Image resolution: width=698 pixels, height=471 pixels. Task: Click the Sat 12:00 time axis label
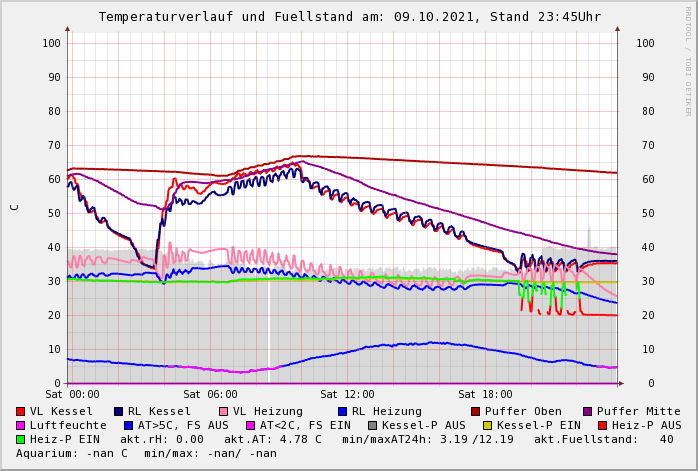348,395
